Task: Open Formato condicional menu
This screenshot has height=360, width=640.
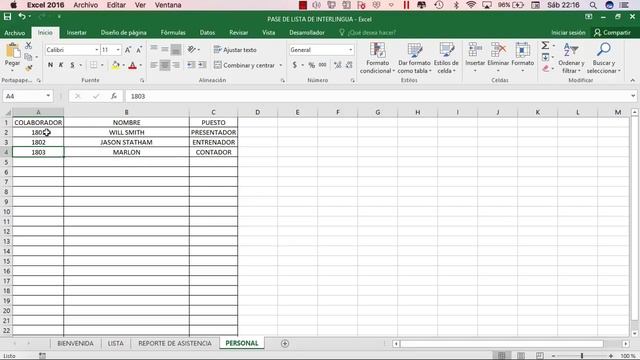Action: pos(378,58)
